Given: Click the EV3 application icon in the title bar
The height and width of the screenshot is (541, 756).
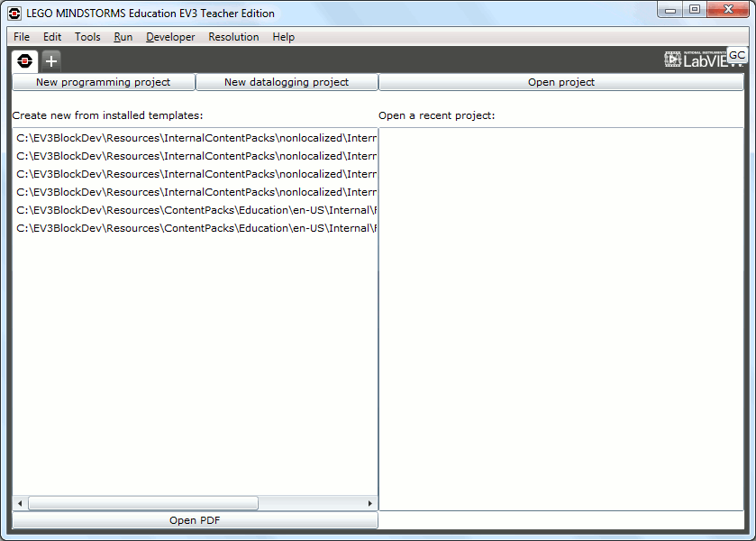Looking at the screenshot, I should tap(14, 14).
